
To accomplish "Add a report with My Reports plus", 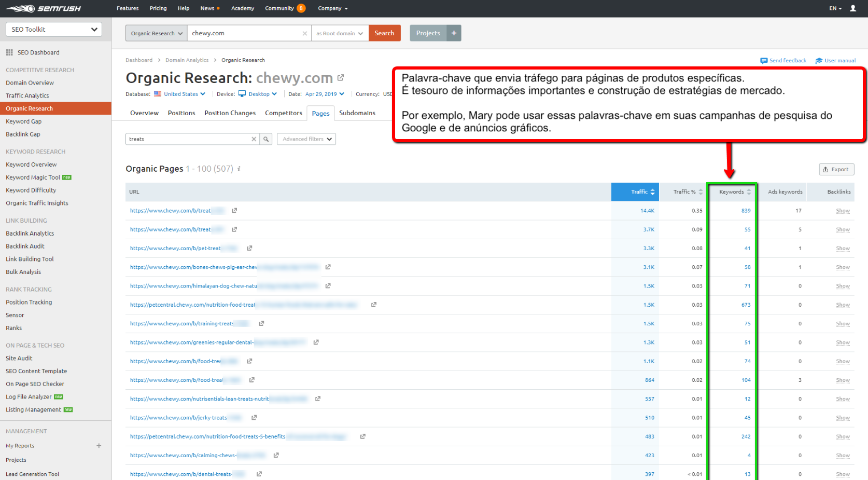I will (x=99, y=446).
